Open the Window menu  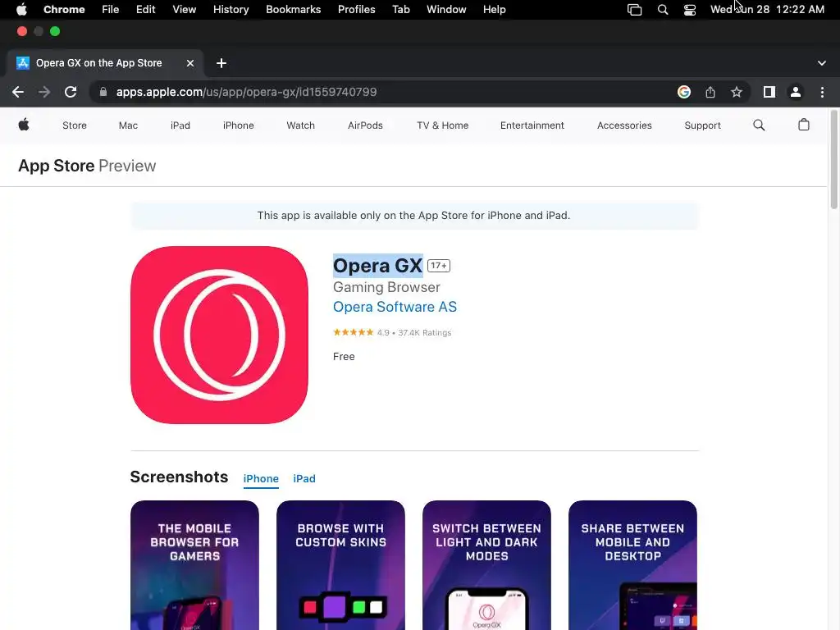pyautogui.click(x=446, y=10)
